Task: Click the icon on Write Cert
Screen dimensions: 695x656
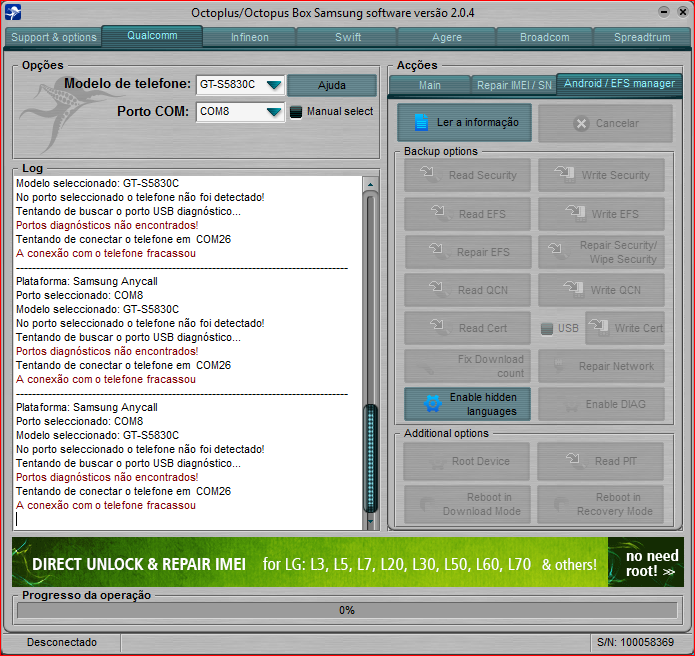Action: (x=598, y=327)
